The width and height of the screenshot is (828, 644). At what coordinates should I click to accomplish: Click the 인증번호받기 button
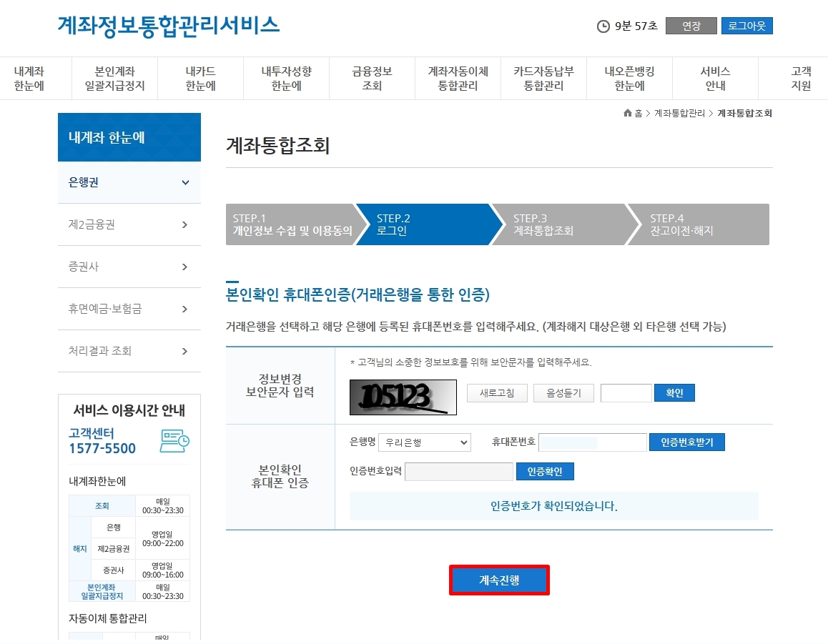click(x=686, y=442)
